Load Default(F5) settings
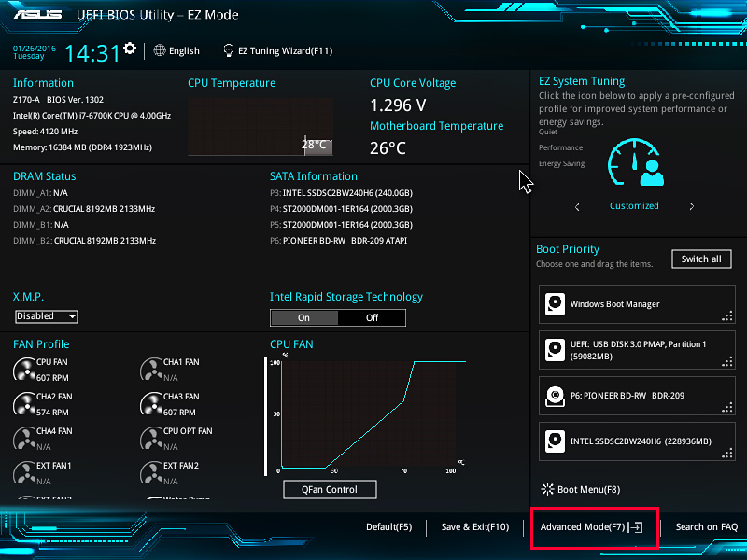Viewport: 747px width, 560px height. [x=388, y=527]
